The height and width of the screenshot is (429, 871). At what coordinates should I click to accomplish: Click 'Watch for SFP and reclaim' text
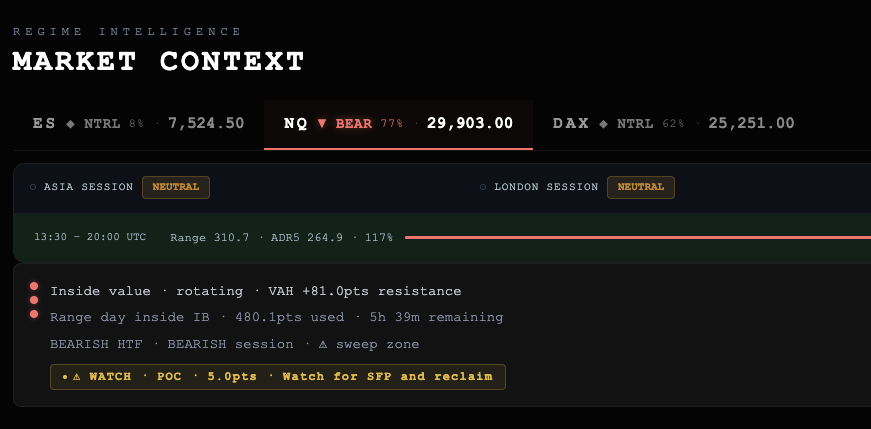click(388, 377)
